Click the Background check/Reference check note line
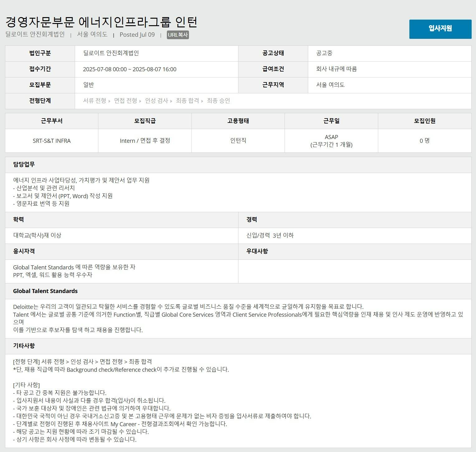Image resolution: width=476 pixels, height=452 pixels. [121, 370]
